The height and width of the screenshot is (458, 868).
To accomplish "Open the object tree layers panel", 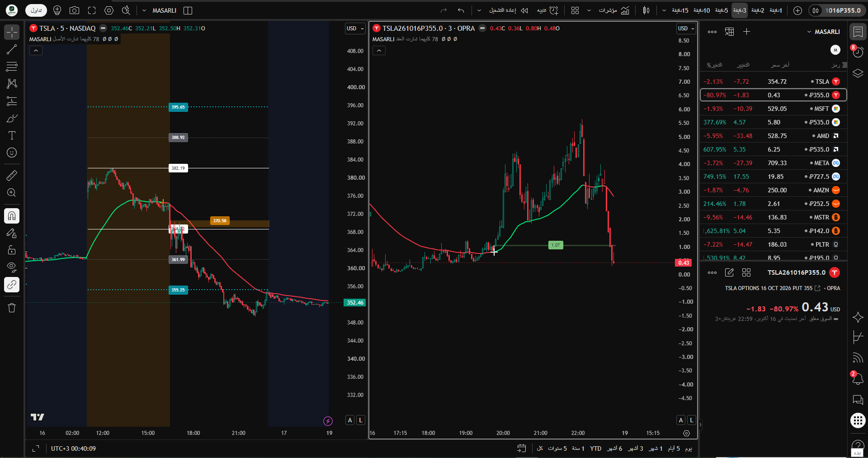I will pyautogui.click(x=858, y=73).
